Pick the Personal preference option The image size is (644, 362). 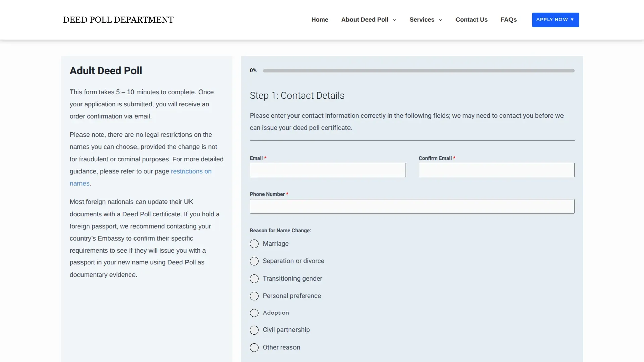point(254,296)
